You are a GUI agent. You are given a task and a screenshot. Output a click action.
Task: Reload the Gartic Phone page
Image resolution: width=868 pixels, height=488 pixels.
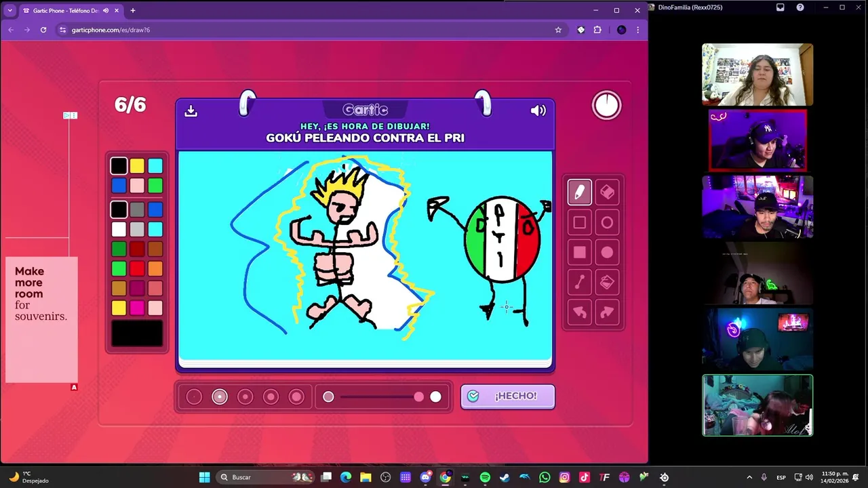(x=43, y=30)
